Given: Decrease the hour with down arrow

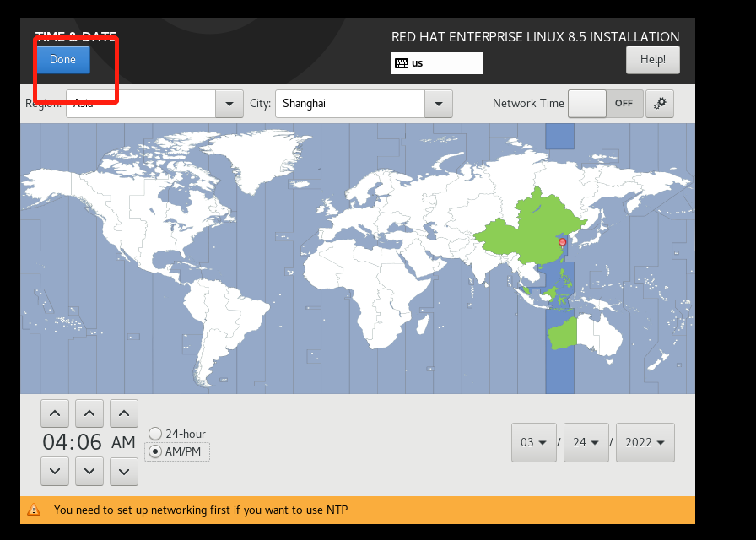Looking at the screenshot, I should click(55, 471).
